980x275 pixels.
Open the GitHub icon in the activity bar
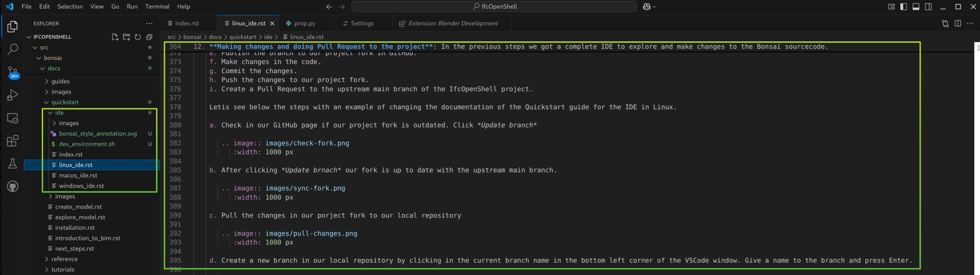[13, 187]
